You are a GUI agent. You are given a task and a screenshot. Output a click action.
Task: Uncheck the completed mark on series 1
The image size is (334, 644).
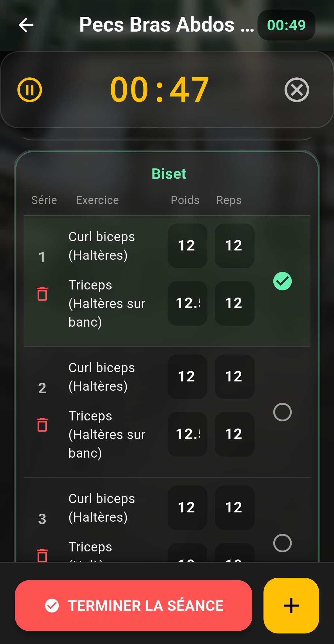[282, 281]
